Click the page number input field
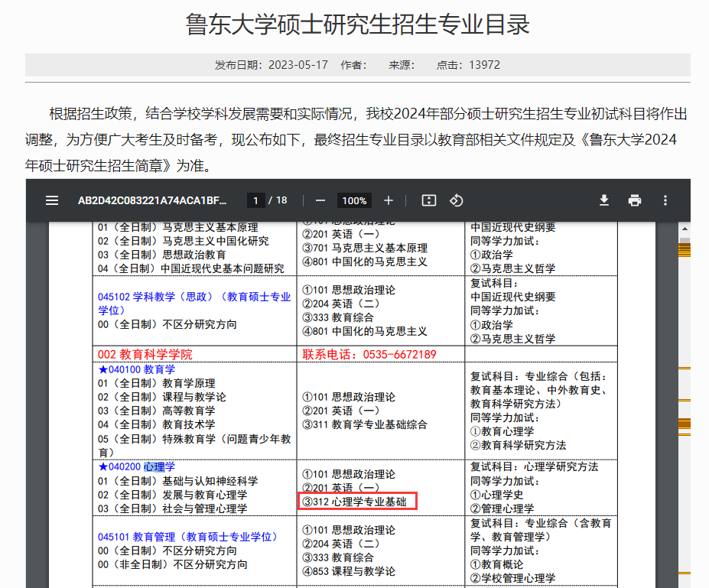This screenshot has width=709, height=588. pos(256,200)
